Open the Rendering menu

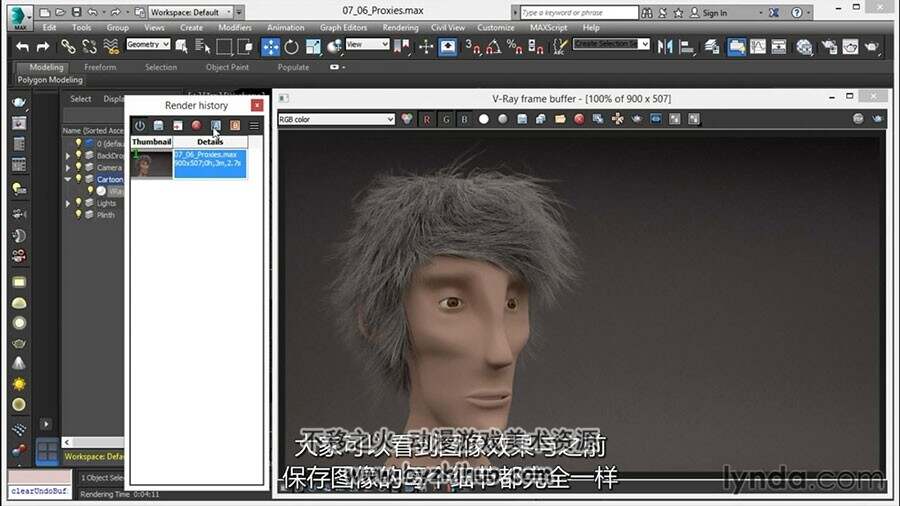coord(401,28)
